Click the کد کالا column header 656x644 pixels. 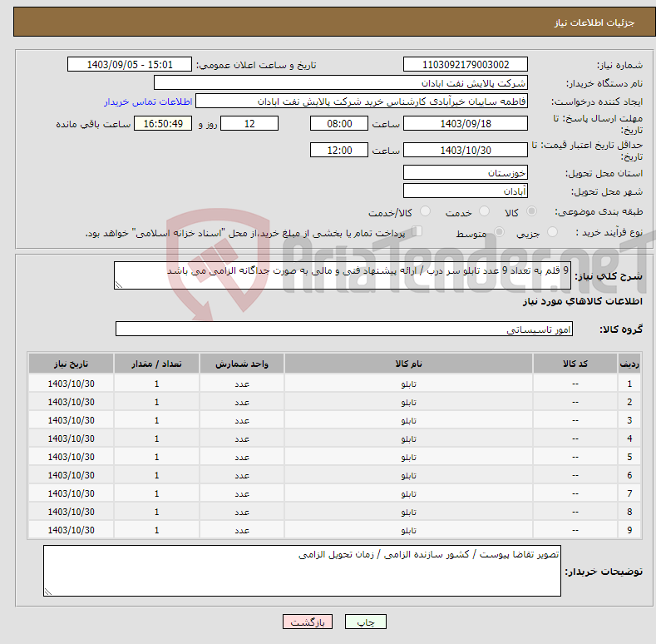click(575, 364)
